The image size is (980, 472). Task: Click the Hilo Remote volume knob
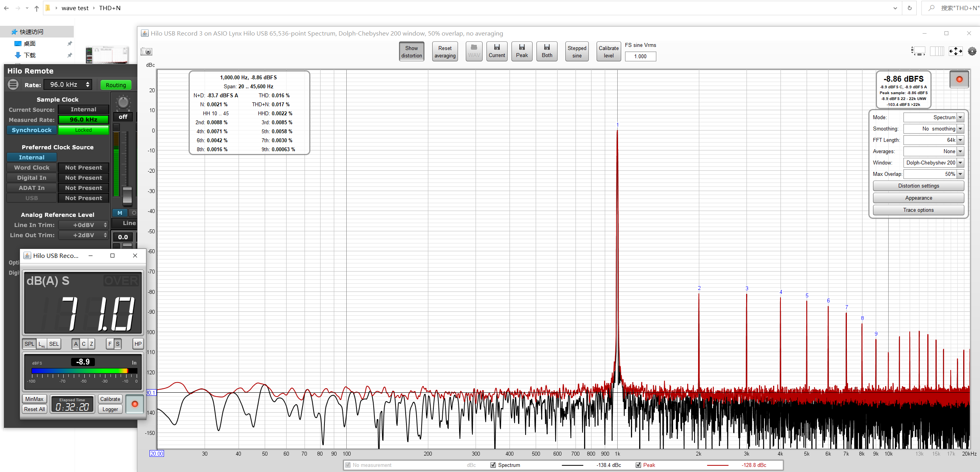123,102
